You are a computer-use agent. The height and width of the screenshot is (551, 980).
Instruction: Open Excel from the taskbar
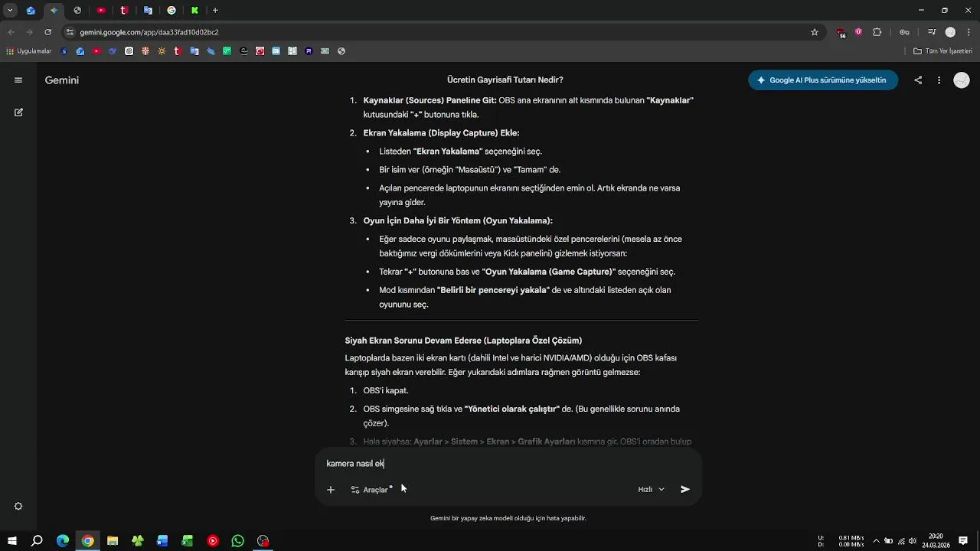pyautogui.click(x=188, y=541)
